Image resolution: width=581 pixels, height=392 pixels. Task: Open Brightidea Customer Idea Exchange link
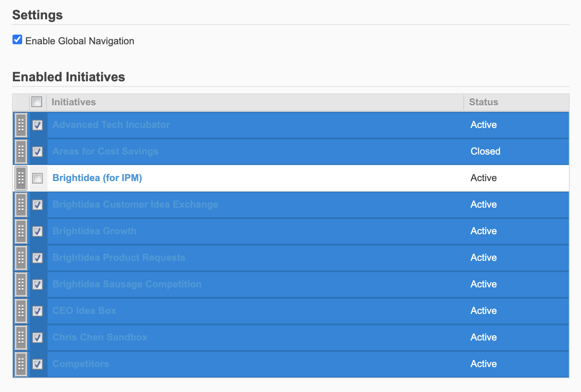(x=135, y=204)
